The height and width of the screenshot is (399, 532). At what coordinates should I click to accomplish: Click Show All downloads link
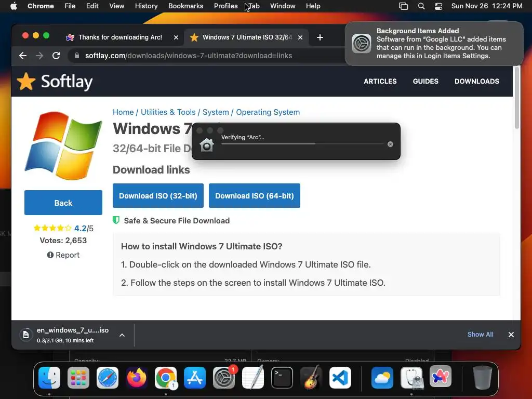481,335
